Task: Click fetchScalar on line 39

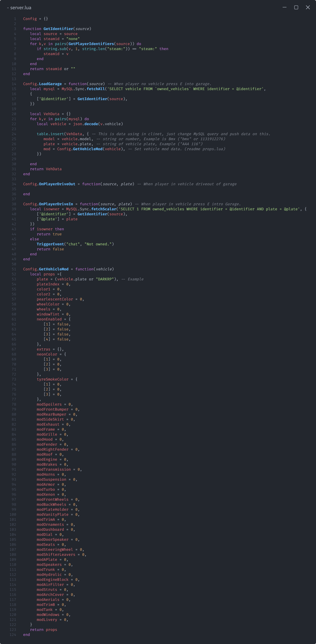Action: pyautogui.click(x=104, y=209)
